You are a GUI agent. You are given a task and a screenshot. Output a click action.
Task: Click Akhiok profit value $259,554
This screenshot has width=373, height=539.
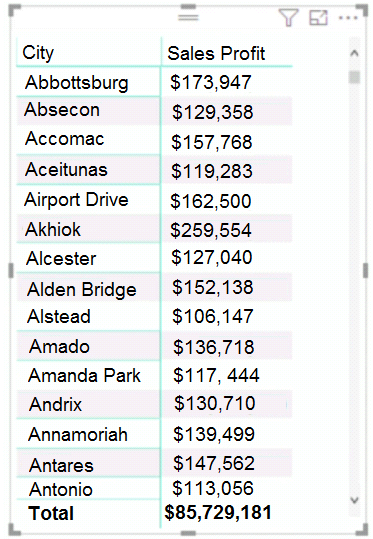pos(211,230)
